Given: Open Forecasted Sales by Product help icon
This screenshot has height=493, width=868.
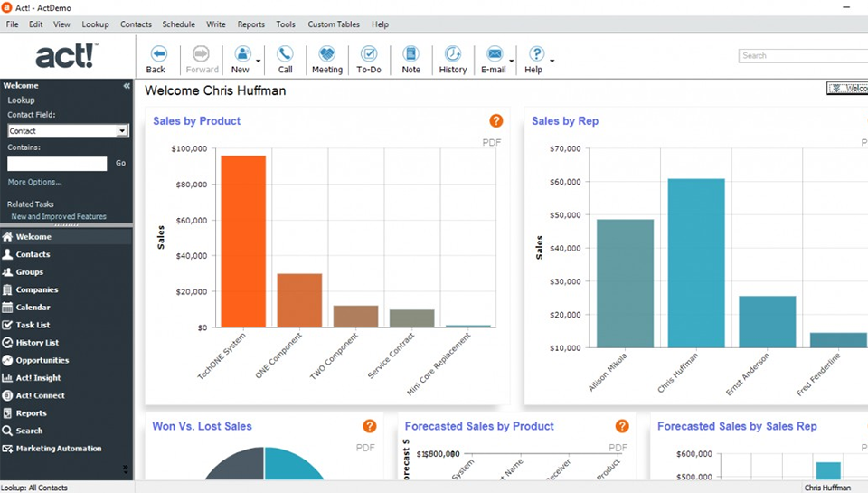Looking at the screenshot, I should [x=622, y=426].
